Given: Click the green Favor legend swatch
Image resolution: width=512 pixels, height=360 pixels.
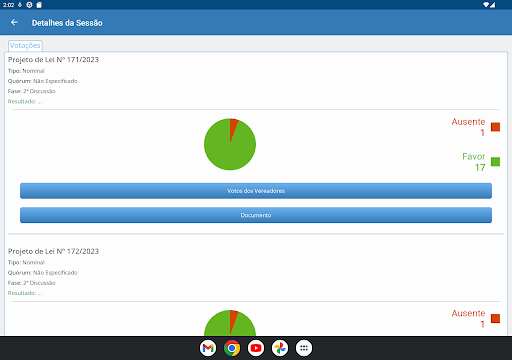Looking at the screenshot, I should point(495,162).
